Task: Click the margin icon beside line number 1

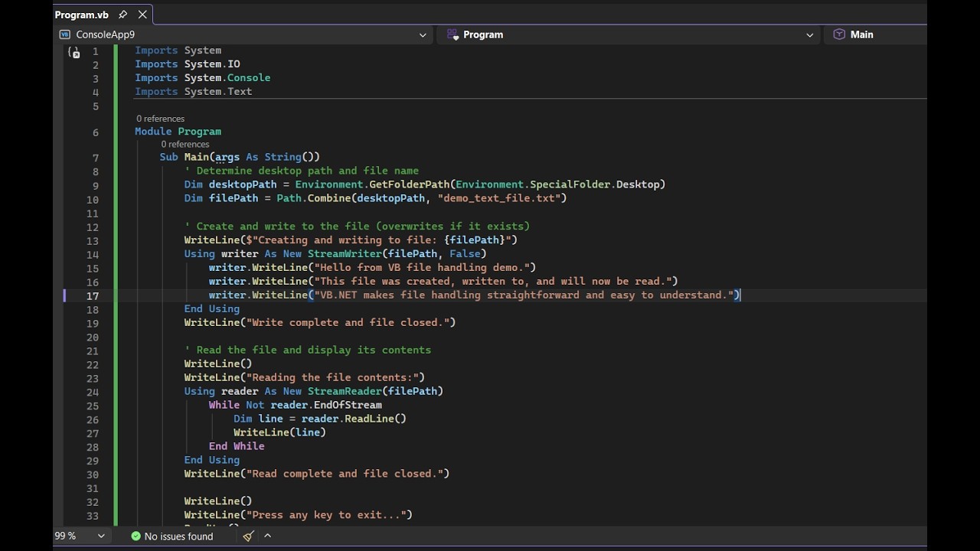Action: 73,52
